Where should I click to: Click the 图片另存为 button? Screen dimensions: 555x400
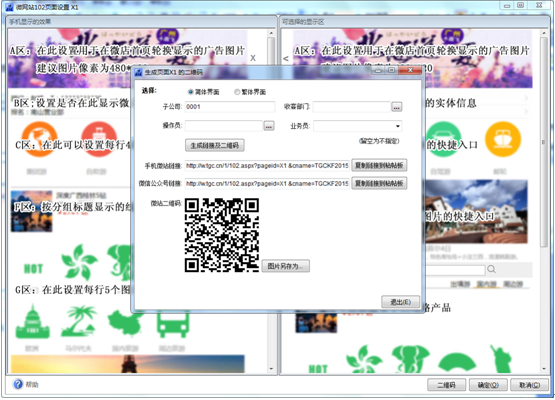(286, 266)
